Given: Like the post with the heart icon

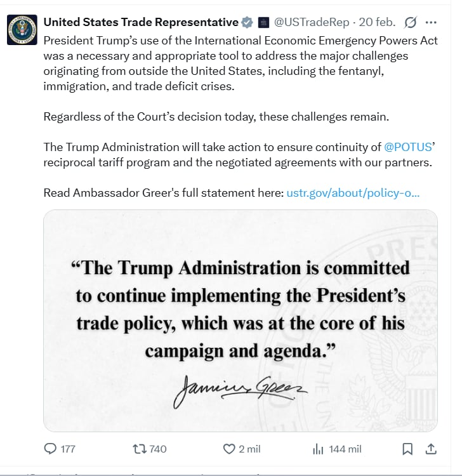Looking at the screenshot, I should click(x=230, y=449).
